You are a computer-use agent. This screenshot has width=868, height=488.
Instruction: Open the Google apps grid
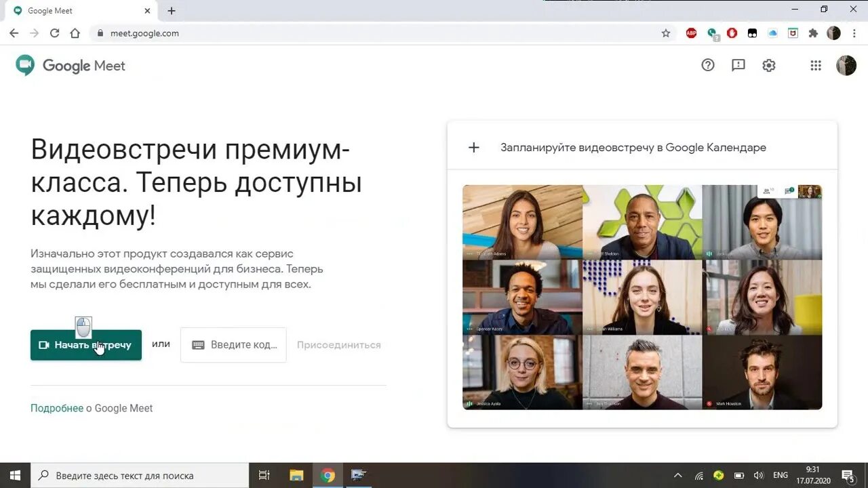point(816,65)
